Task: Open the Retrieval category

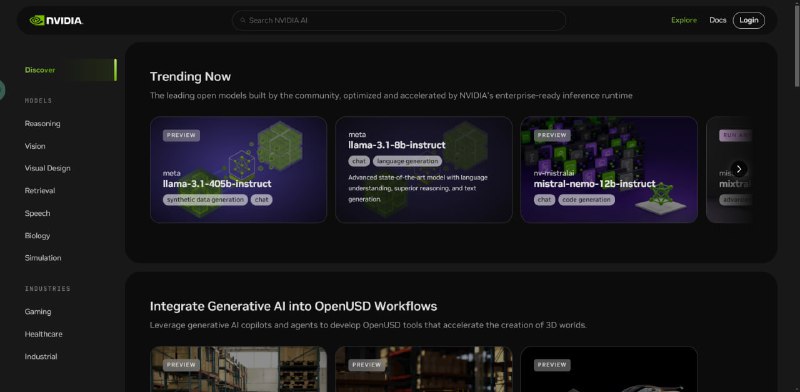Action: click(x=40, y=190)
